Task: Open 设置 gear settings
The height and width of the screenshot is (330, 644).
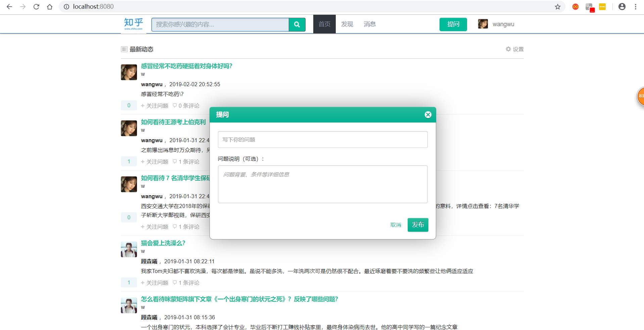Action: [515, 49]
